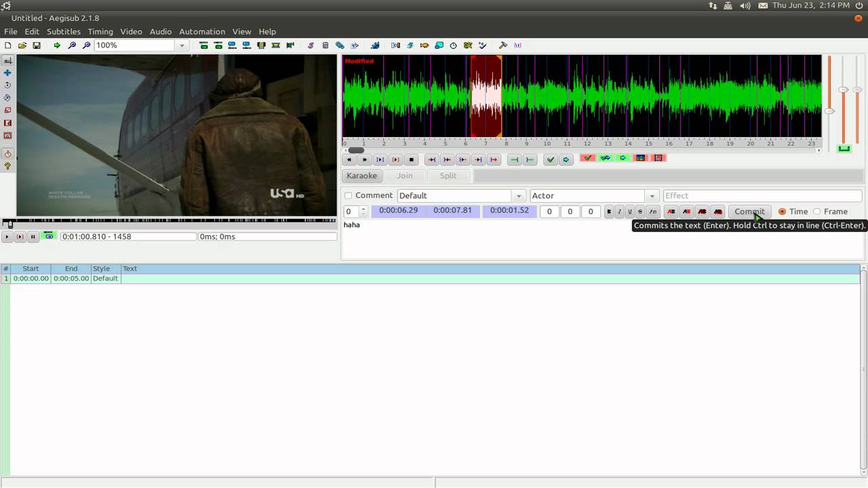Open the font name chooser button
The width and height of the screenshot is (868, 488).
point(652,212)
